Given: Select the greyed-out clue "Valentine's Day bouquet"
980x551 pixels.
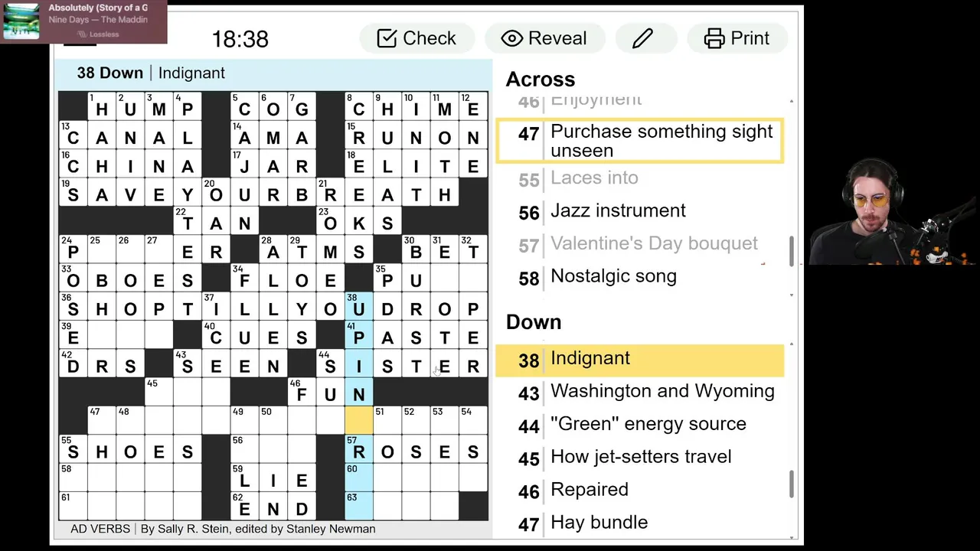Looking at the screenshot, I should tap(654, 243).
